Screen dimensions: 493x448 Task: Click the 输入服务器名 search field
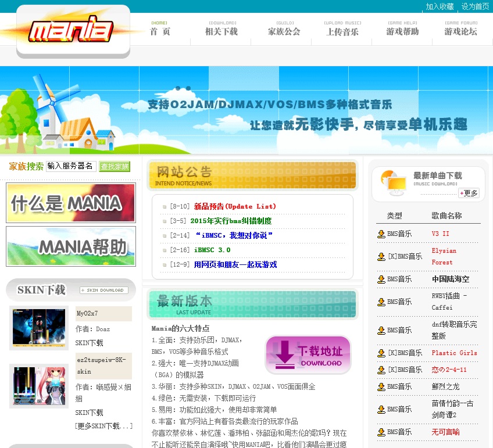click(x=71, y=166)
